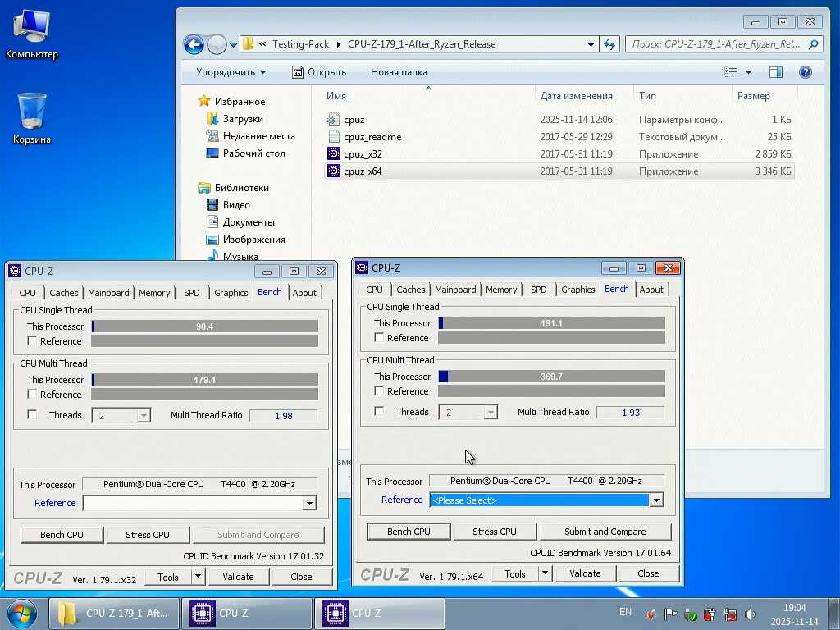
Task: Switch to Caches tab in x32 CPU-Z
Action: click(64, 293)
